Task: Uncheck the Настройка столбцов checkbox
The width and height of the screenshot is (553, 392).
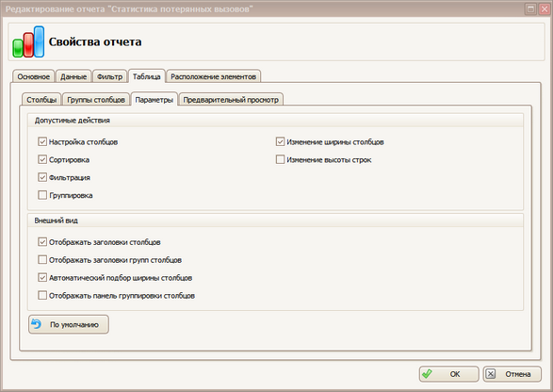Action: tap(42, 142)
